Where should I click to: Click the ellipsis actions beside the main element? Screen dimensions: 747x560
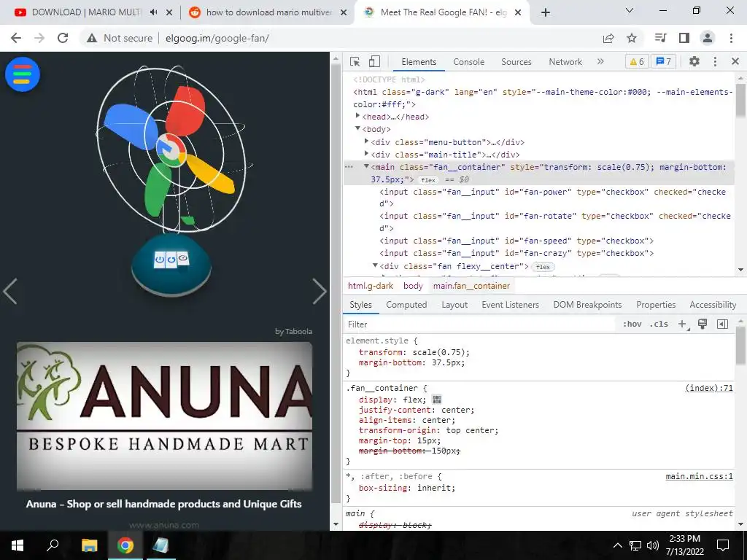[x=349, y=167]
